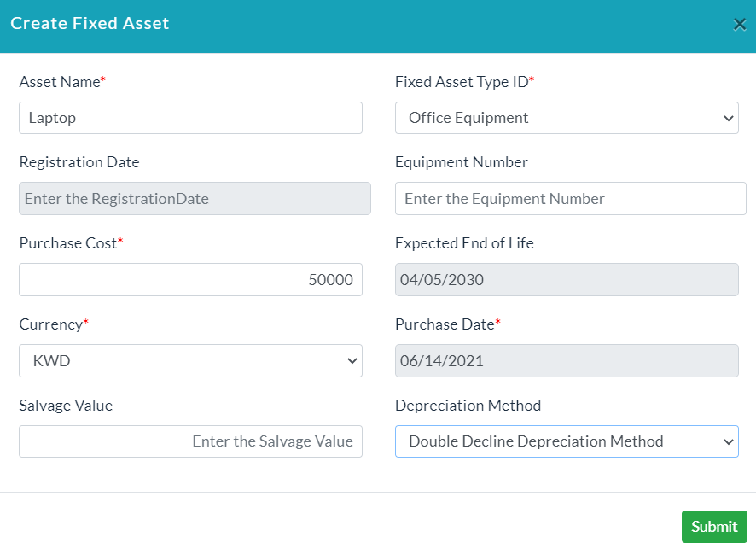
Task: Click the chevron arrow on the KWD select
Action: tap(352, 361)
